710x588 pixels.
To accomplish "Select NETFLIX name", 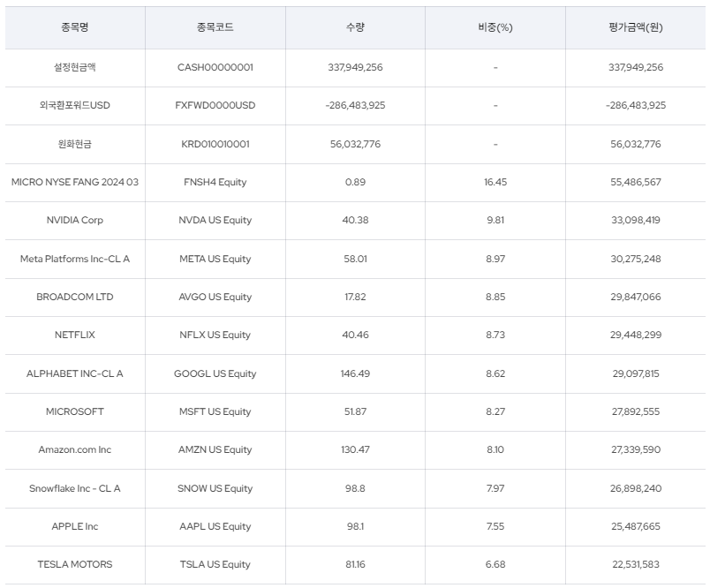I will (75, 335).
